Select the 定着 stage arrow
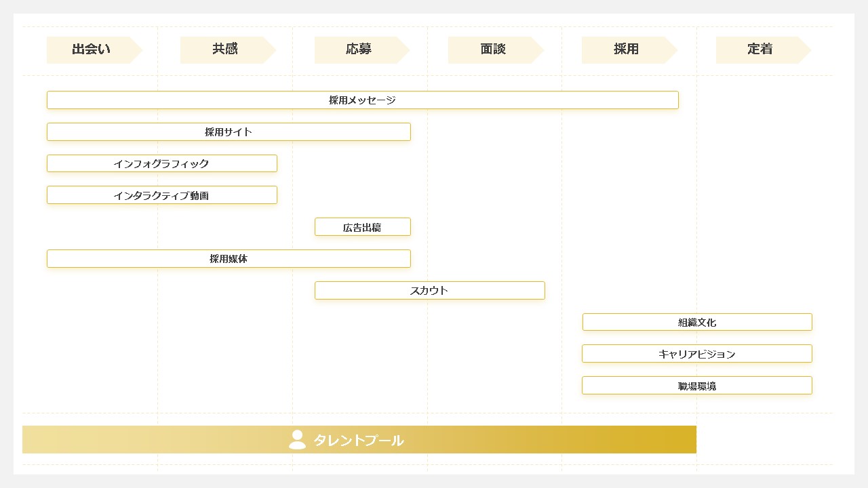 [760, 49]
